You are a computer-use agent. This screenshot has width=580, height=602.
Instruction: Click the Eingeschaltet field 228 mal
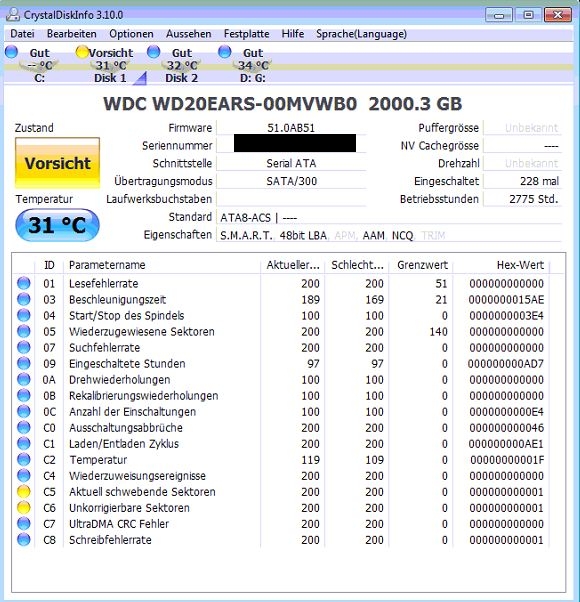[522, 181]
